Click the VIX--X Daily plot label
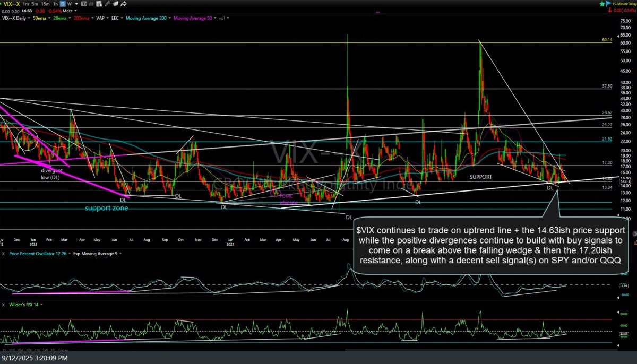Image resolution: width=637 pixels, height=364 pixels. pyautogui.click(x=15, y=18)
